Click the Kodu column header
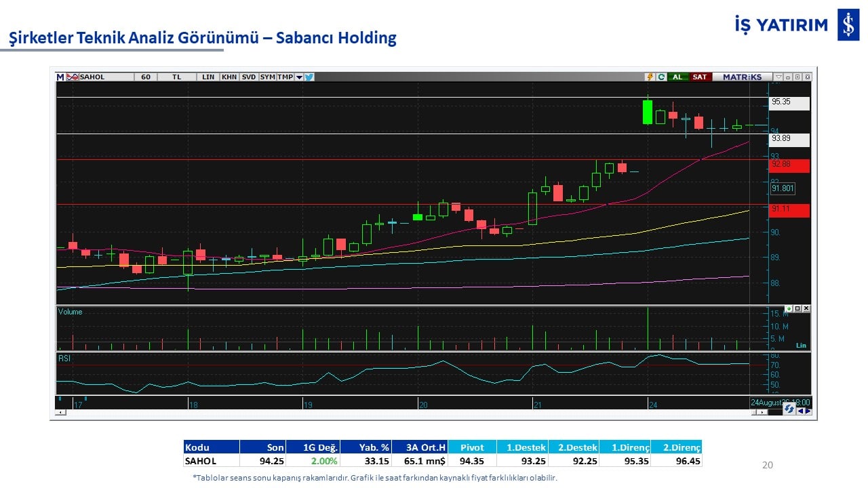 click(x=212, y=447)
